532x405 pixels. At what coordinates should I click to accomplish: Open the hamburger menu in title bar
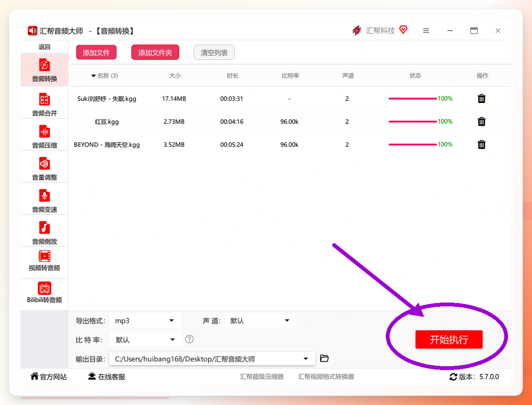426,31
